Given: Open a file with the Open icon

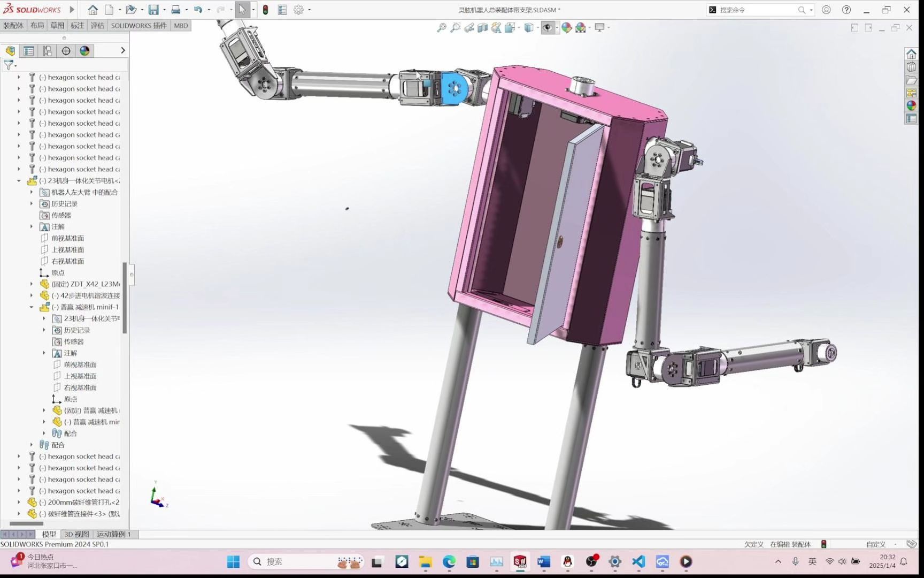Looking at the screenshot, I should point(130,10).
